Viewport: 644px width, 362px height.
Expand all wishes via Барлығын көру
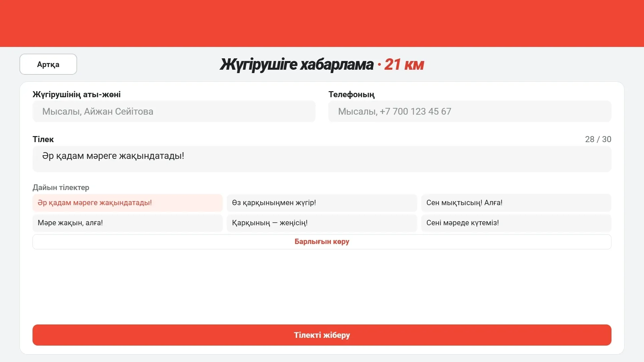(322, 242)
